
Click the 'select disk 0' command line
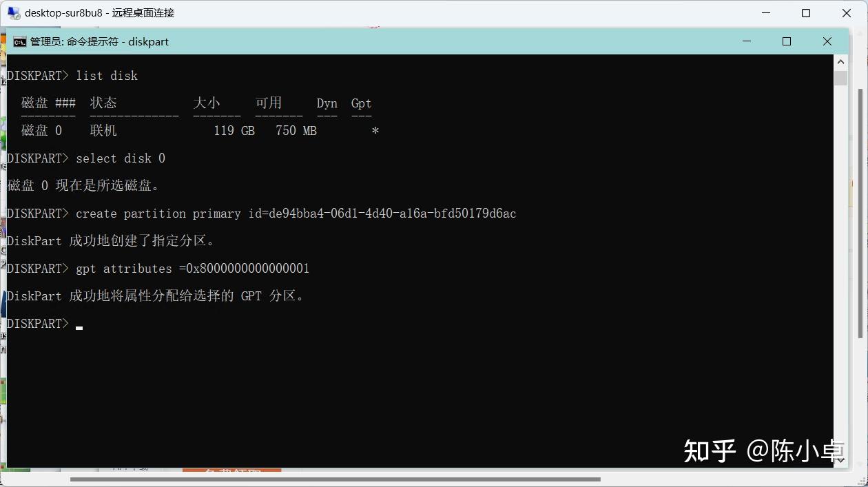(x=121, y=158)
